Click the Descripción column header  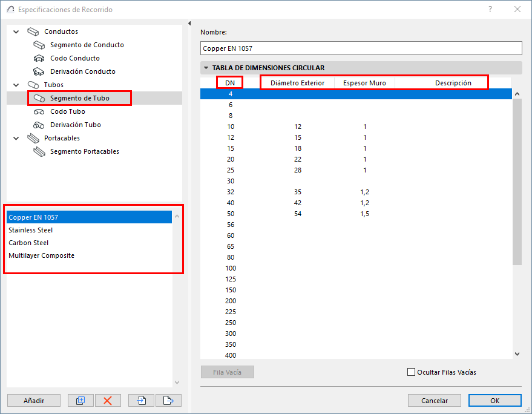(x=453, y=83)
